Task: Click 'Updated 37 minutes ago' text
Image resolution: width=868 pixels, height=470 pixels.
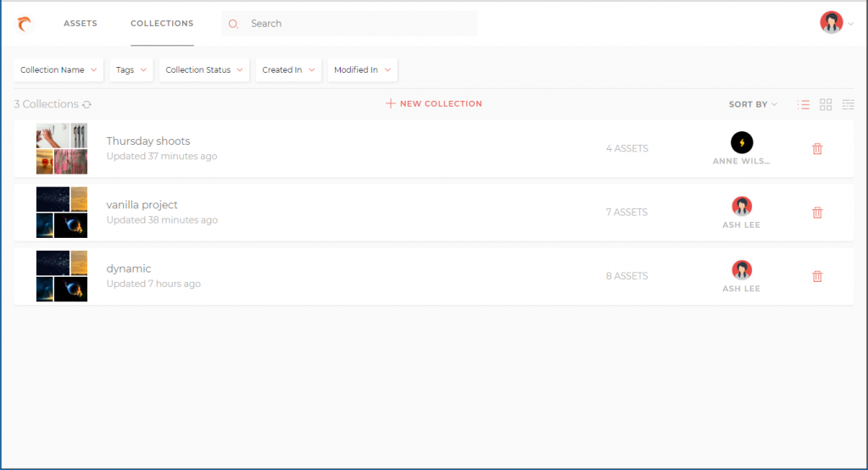Action: [x=162, y=156]
